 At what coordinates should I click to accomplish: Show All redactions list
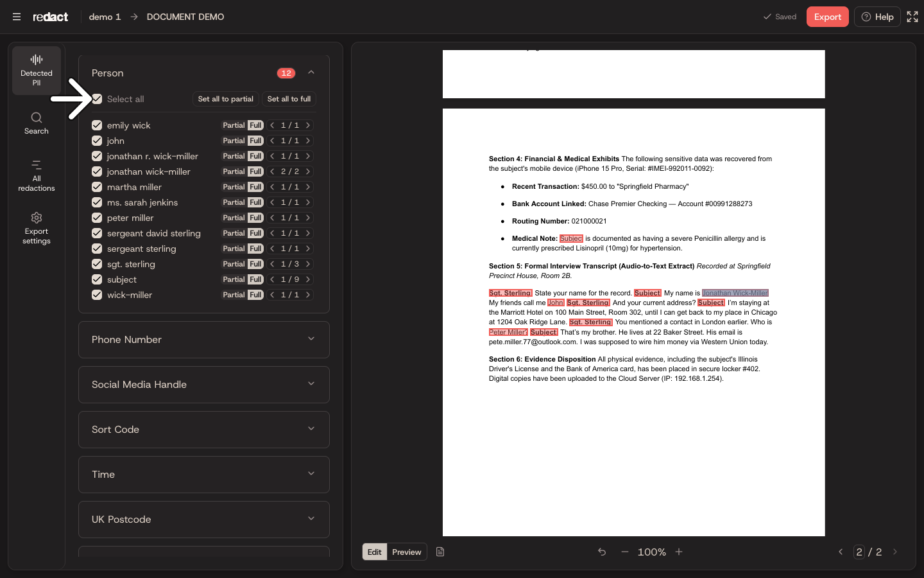pos(37,175)
